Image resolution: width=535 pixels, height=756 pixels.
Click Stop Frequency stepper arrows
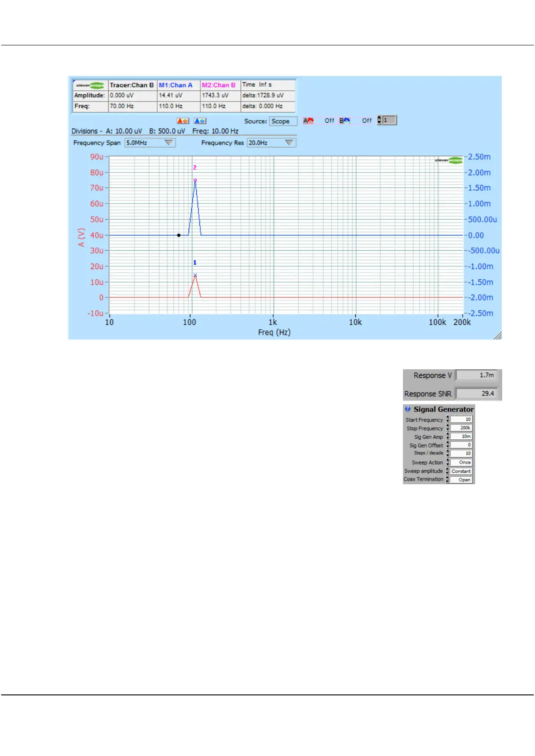click(447, 428)
